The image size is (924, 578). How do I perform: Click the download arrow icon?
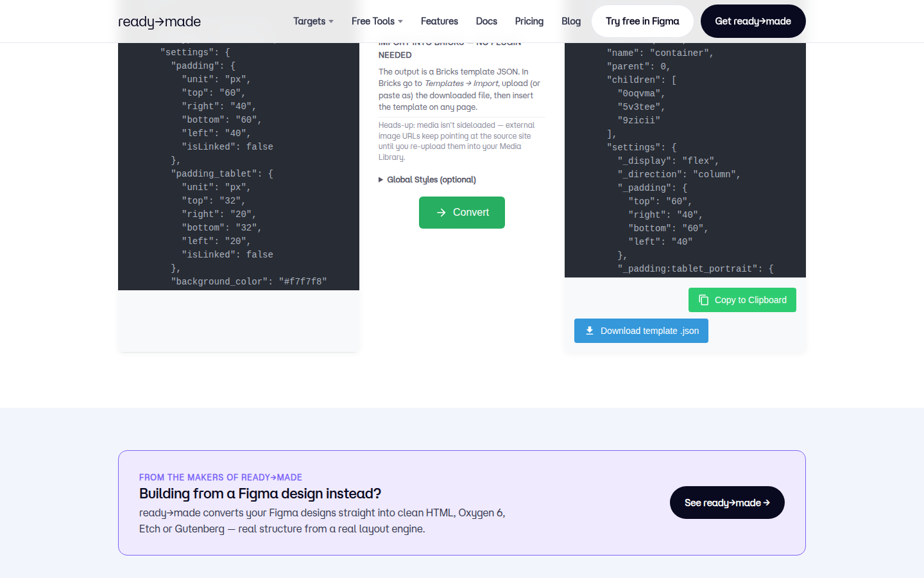589,331
